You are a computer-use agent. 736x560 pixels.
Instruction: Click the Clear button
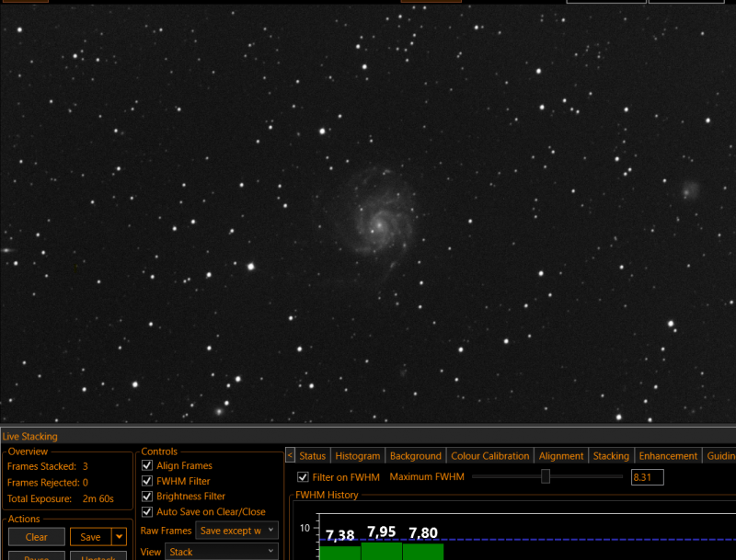(37, 536)
